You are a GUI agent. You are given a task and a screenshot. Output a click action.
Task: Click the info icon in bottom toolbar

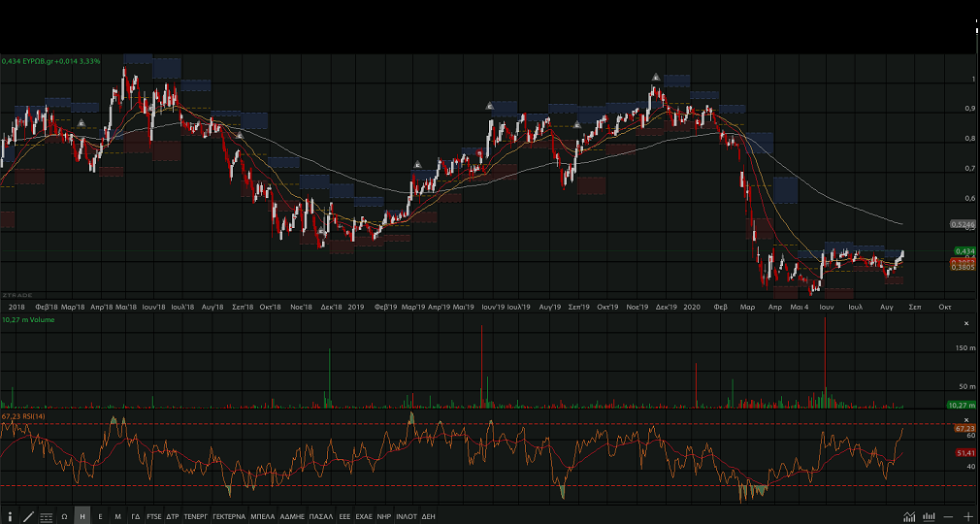click(10, 517)
